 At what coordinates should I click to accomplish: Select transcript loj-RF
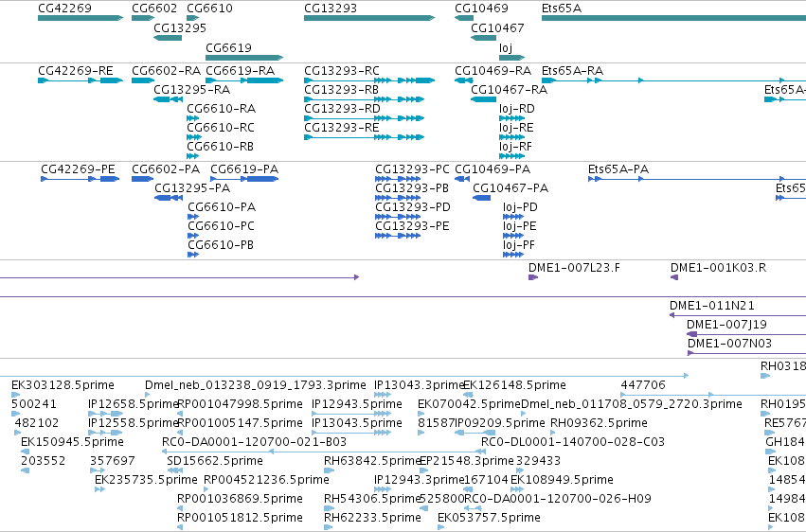516,147
